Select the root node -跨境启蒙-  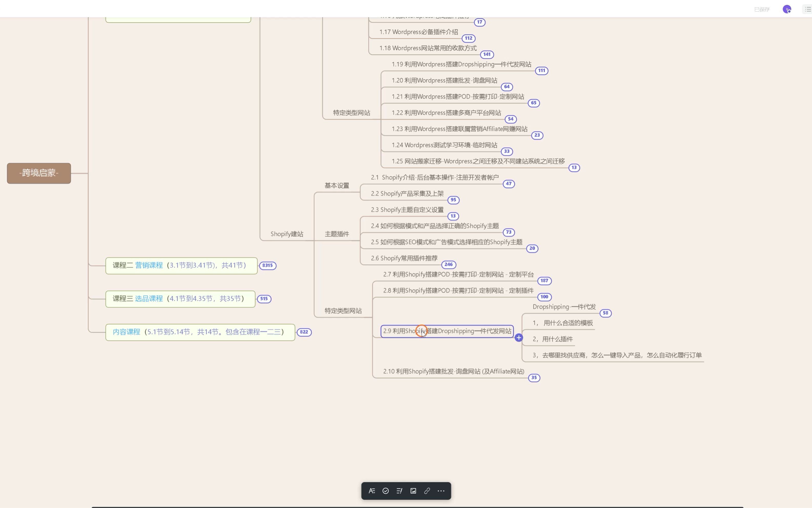pyautogui.click(x=39, y=173)
